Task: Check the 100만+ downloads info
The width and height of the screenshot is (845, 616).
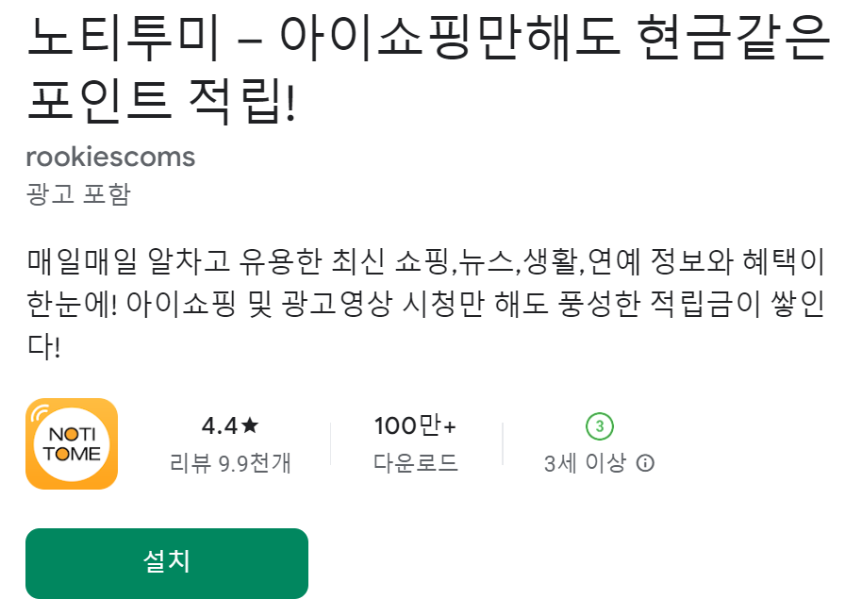Action: tap(418, 426)
